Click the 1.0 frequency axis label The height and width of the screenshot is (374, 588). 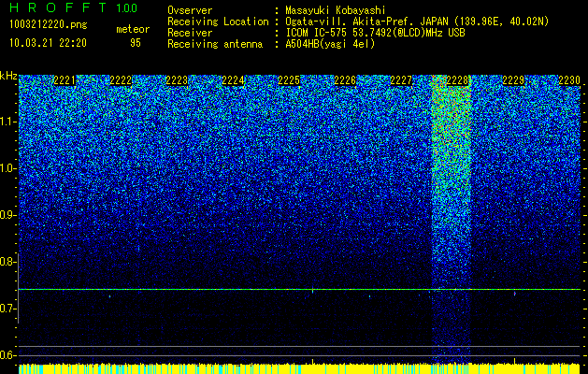click(7, 168)
